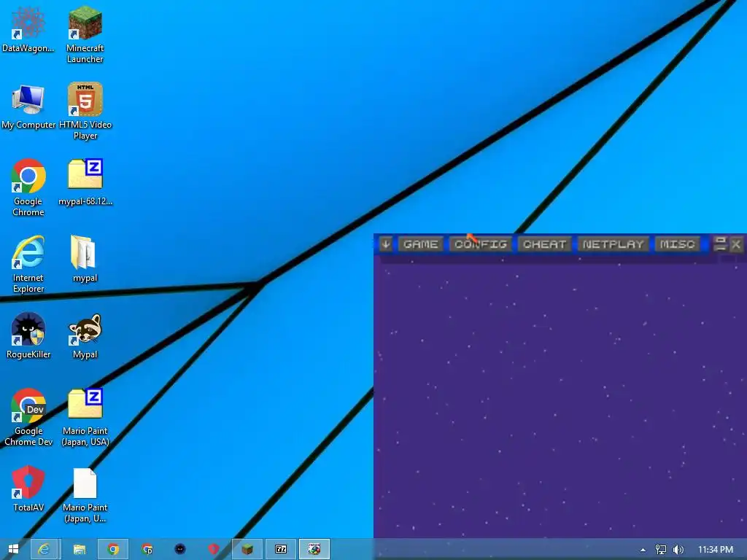Viewport: 747px width, 560px height.
Task: Open the volume control tray icon
Action: click(678, 550)
